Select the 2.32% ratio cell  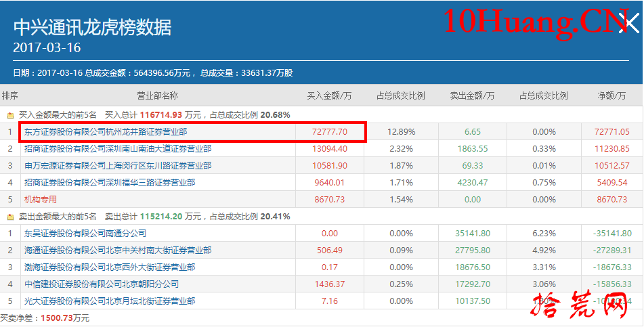point(402,149)
